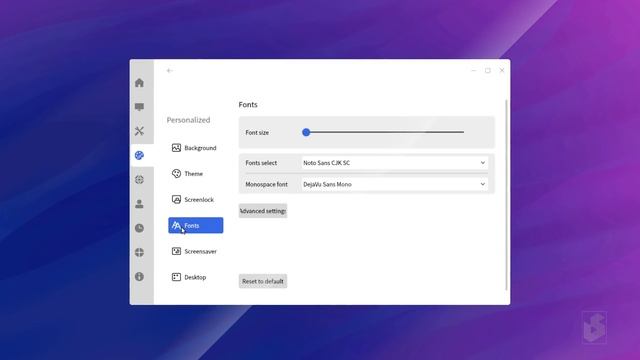Open the quartered-circle icon above the info icon
640x360 pixels.
(x=139, y=252)
